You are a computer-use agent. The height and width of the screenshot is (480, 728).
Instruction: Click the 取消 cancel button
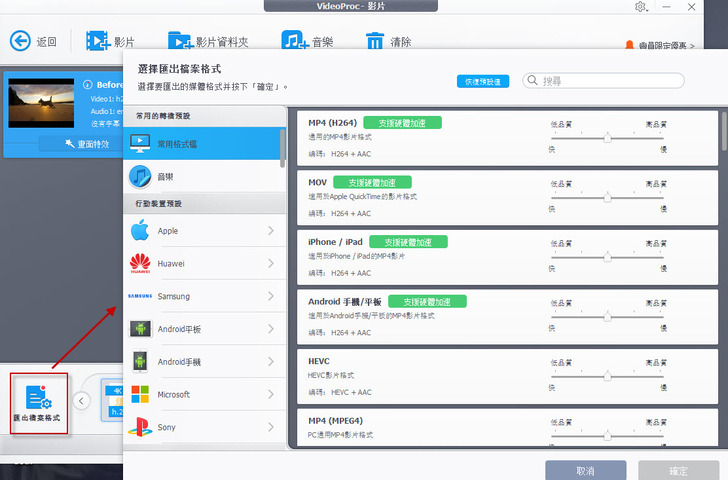click(585, 470)
